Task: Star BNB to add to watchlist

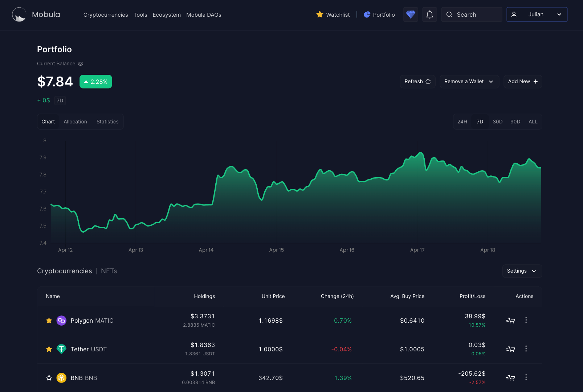Action: 49,378
